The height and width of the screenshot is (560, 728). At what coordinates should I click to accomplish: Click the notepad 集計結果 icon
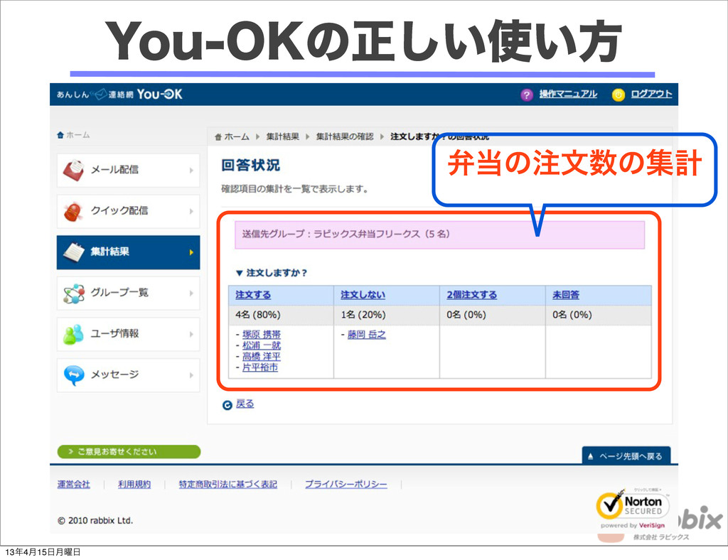(x=73, y=252)
